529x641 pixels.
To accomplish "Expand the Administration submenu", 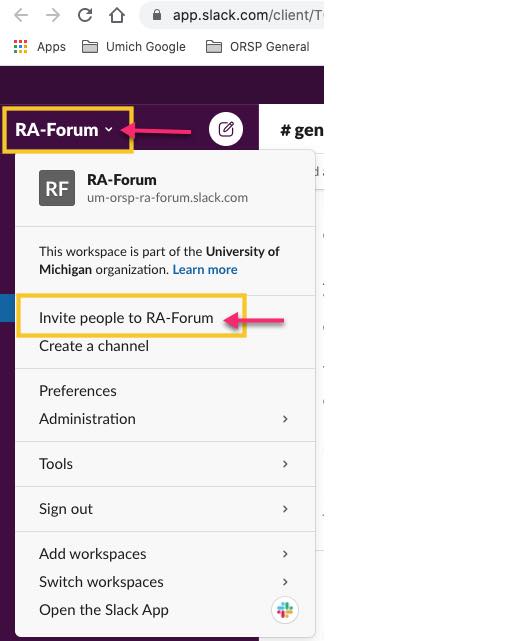I will (x=165, y=419).
